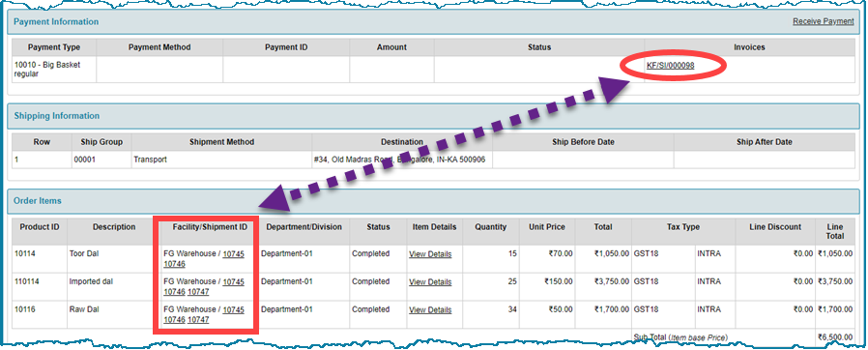The image size is (868, 350).
Task: Click the Ship After Date column header
Action: [x=764, y=142]
